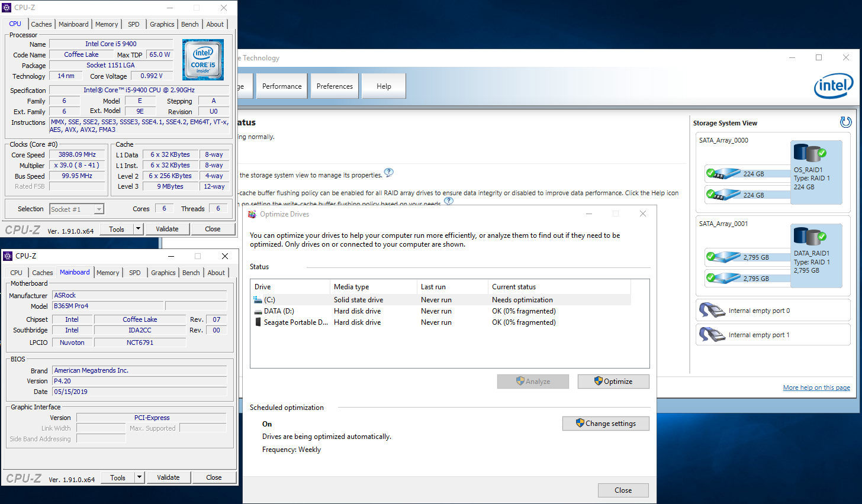Open Caches tab in lower CPU-Z
The width and height of the screenshot is (862, 504).
coord(43,273)
